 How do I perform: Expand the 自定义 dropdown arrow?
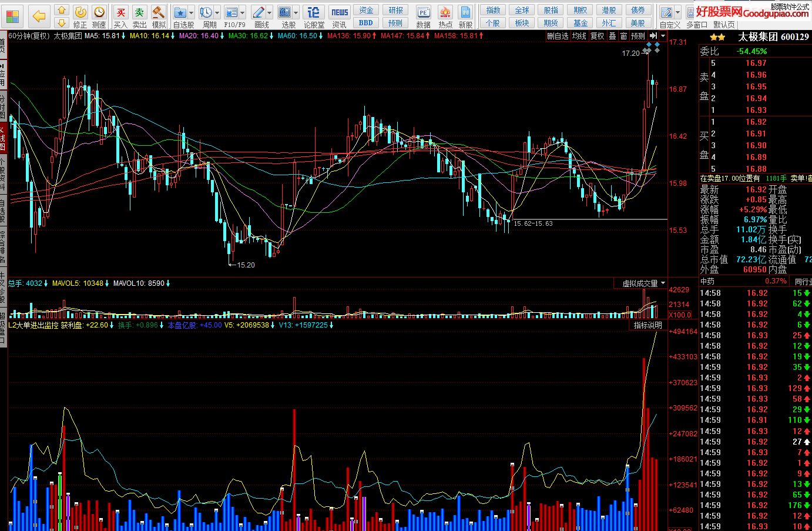677,12
